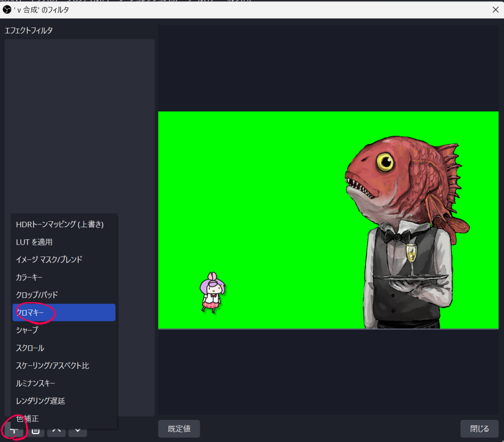Pick ルミナンスキー filter

[64, 383]
